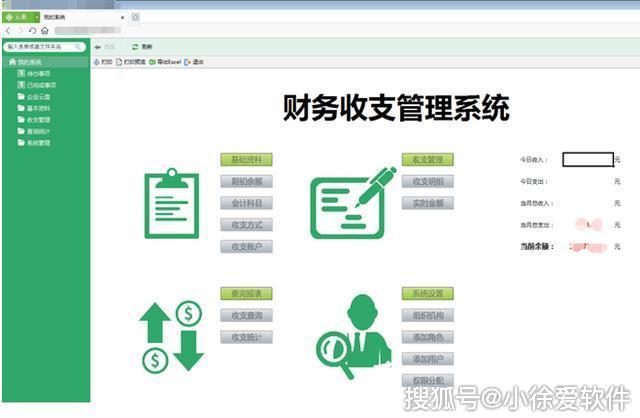Click the green 基础资料 header button
This screenshot has width=640, height=418.
coord(247,160)
